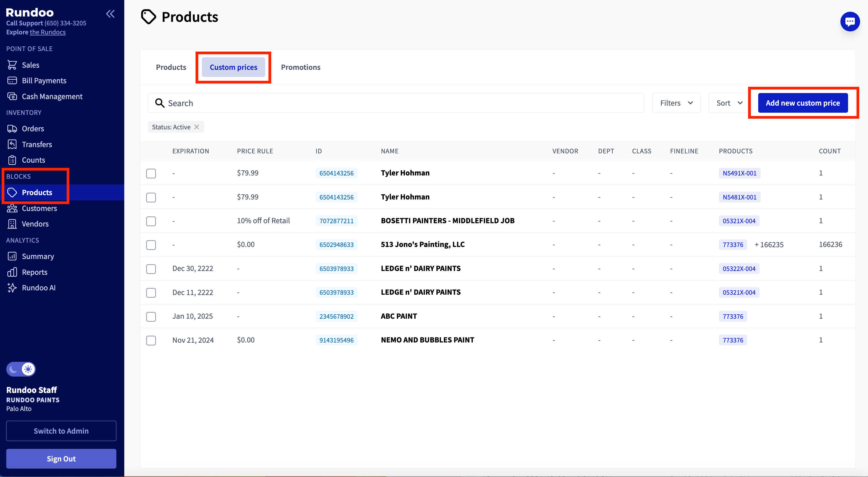Open the Sort dropdown
Screen dimensions: 868x477
[729, 103]
